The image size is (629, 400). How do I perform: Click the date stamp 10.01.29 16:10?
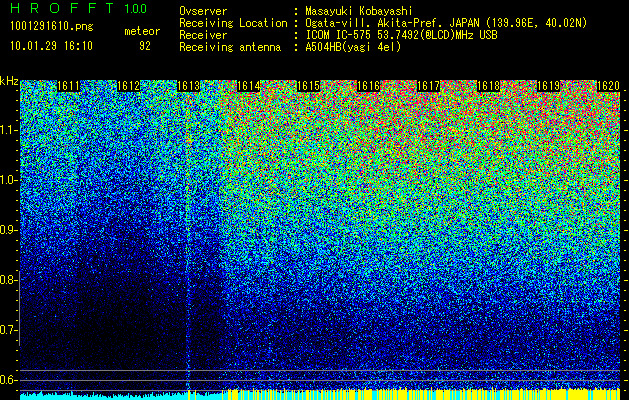[x=51, y=46]
